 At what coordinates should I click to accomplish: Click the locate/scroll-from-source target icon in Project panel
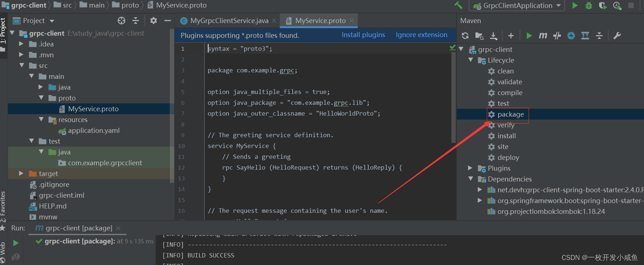(x=122, y=21)
